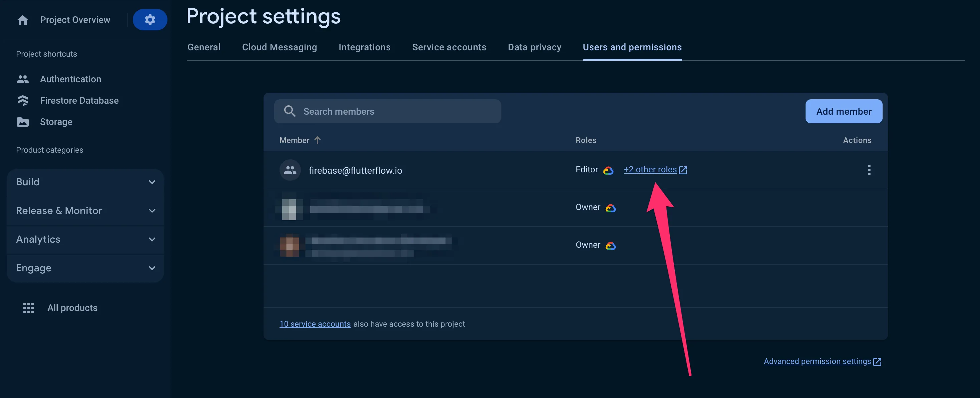Open All products page
The image size is (980, 398).
[x=72, y=308]
